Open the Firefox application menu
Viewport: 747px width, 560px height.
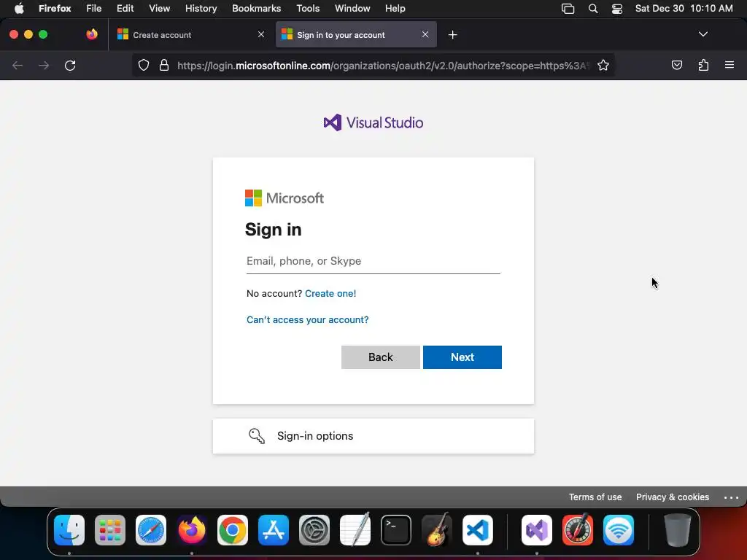55,9
